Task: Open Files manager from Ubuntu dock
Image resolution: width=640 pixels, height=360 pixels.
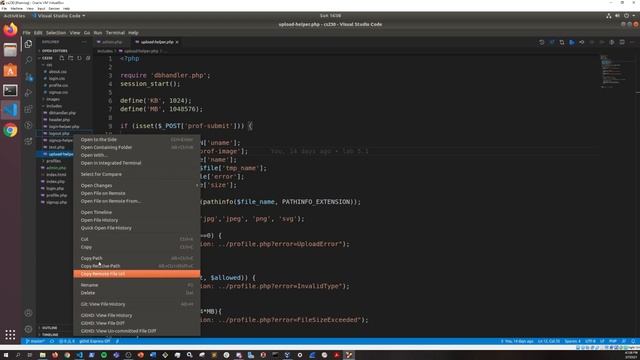Action: pyautogui.click(x=10, y=50)
